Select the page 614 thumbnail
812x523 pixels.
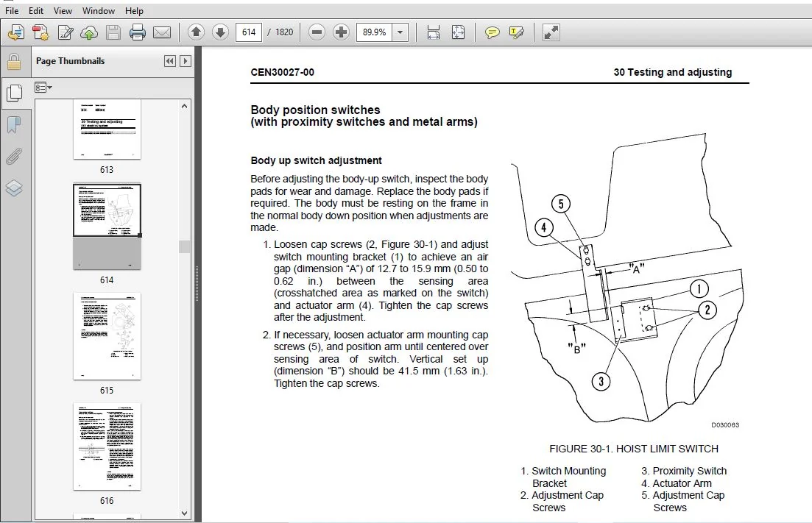pyautogui.click(x=107, y=226)
